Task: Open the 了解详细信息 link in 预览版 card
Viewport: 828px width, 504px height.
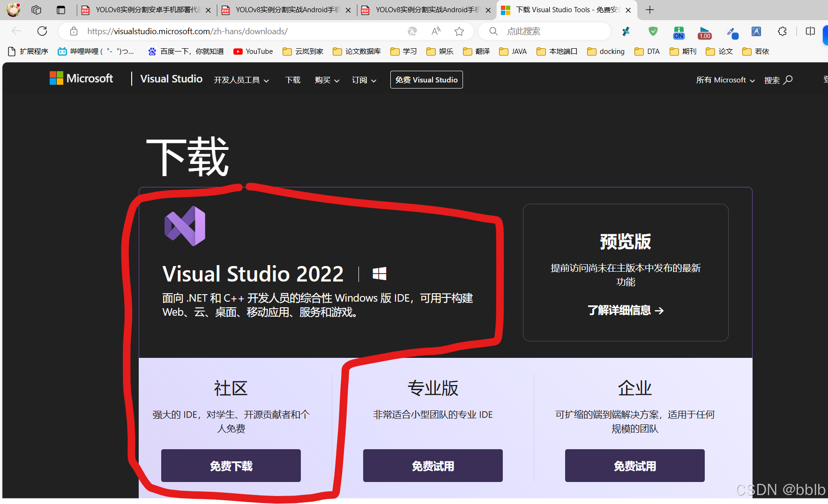Action: coord(626,311)
